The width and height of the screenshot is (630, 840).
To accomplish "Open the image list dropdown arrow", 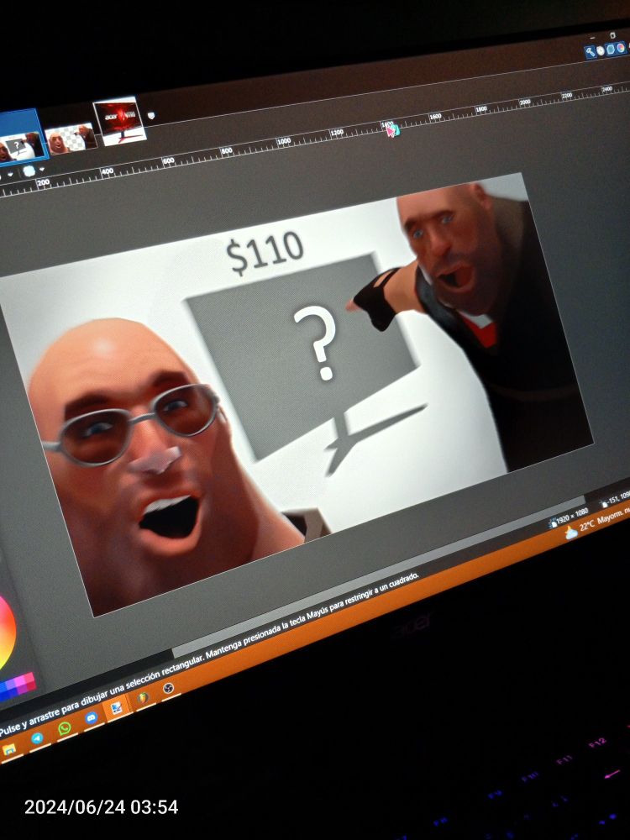I will (151, 114).
